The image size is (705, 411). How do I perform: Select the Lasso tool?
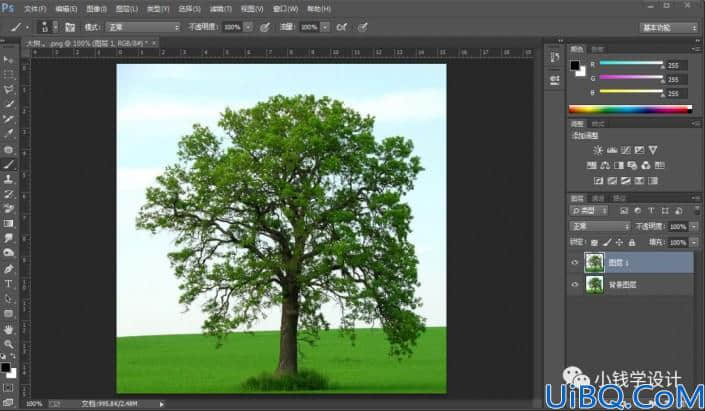(x=8, y=89)
